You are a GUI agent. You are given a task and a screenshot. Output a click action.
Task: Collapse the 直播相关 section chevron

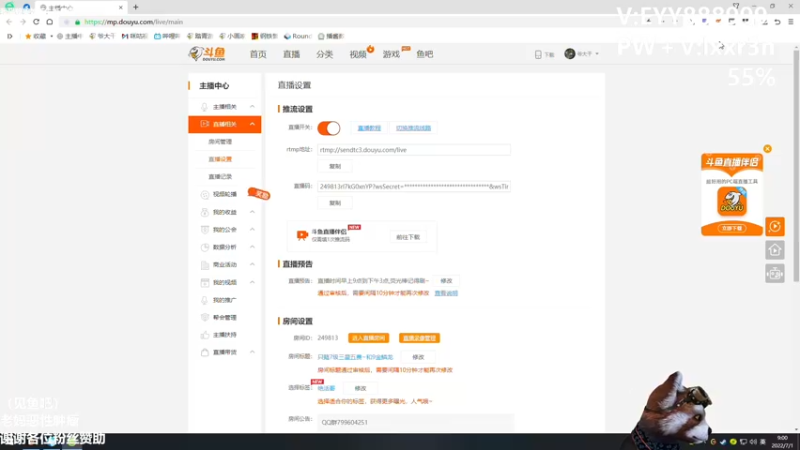pyautogui.click(x=252, y=124)
